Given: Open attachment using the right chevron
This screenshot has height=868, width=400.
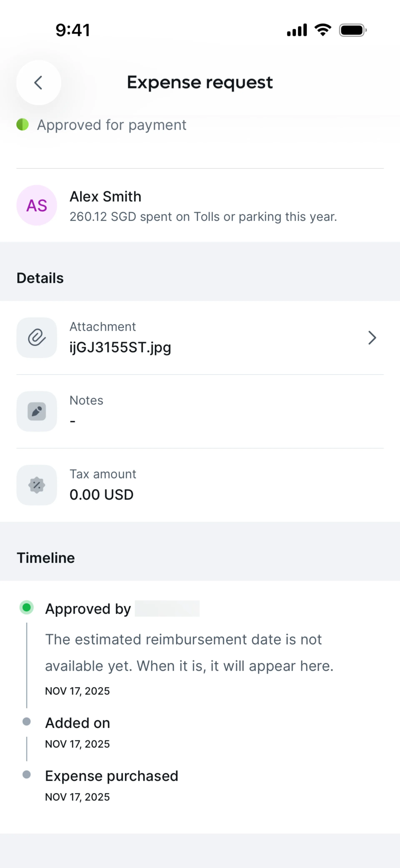Looking at the screenshot, I should 372,338.
